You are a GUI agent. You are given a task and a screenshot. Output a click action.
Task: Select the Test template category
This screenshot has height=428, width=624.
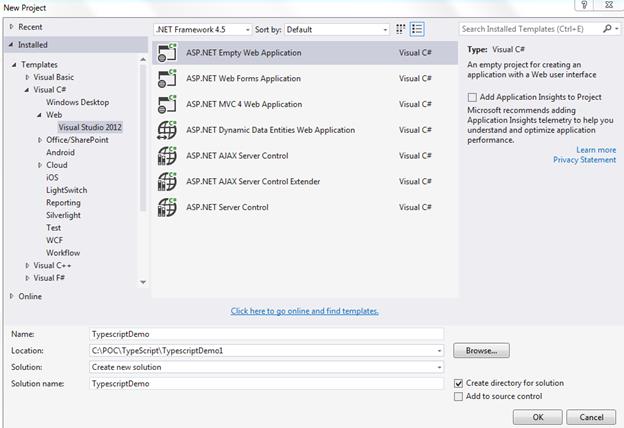click(x=53, y=228)
